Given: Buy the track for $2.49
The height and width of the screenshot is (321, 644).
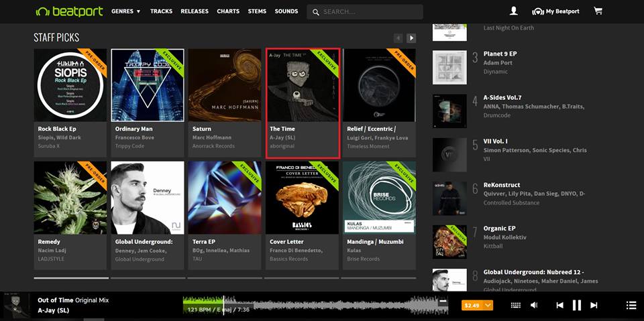Looking at the screenshot, I should (x=472, y=306).
